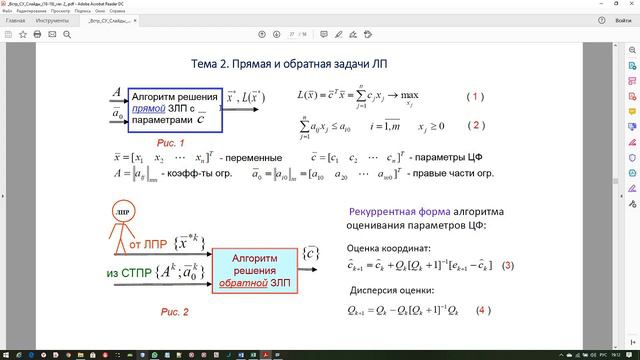Click the vertical scrollbar thumb
Screen dimensions: 640x360
616,181
